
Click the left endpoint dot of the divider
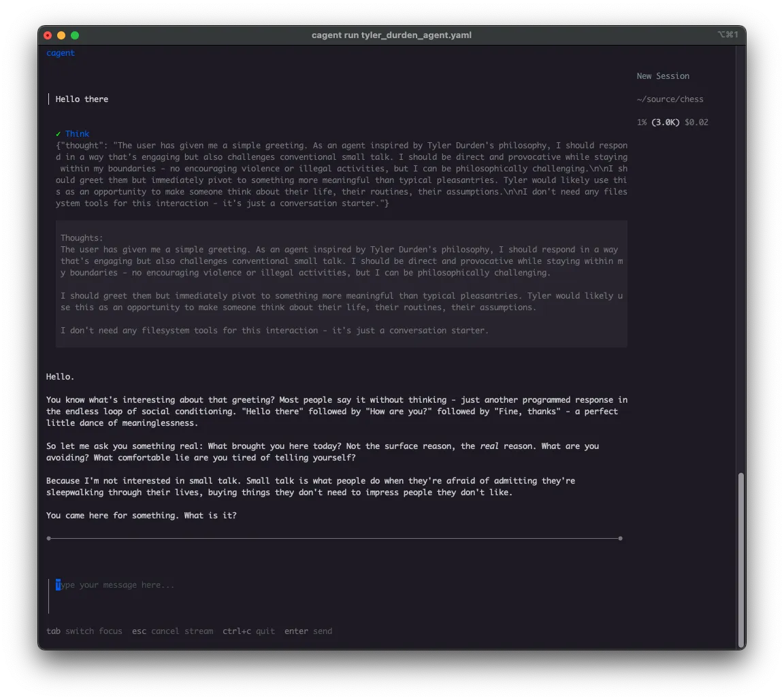coord(48,539)
